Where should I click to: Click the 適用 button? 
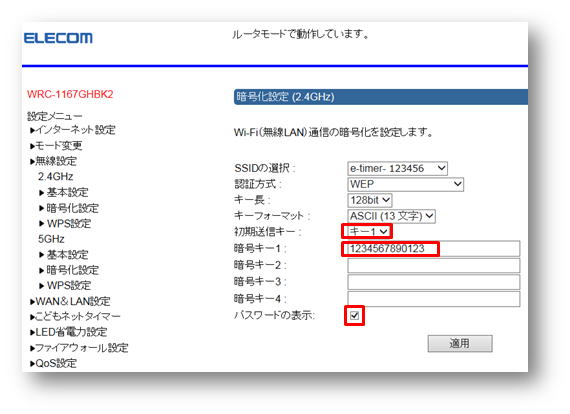click(x=460, y=343)
